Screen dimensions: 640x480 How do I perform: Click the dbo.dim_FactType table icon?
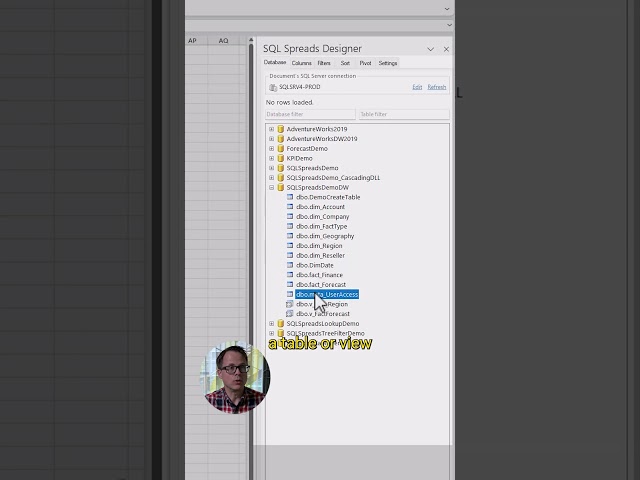click(290, 226)
